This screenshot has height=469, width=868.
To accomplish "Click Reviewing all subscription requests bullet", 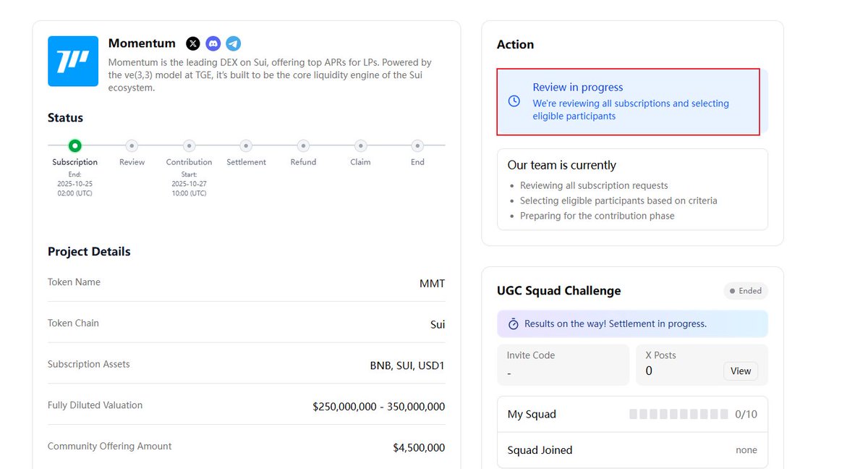I will tap(594, 185).
